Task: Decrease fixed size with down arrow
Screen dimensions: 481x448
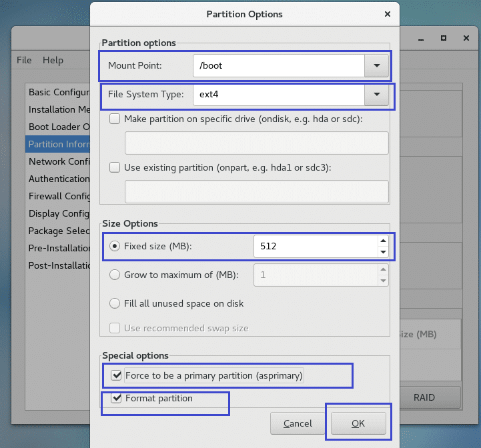Action: coord(382,252)
